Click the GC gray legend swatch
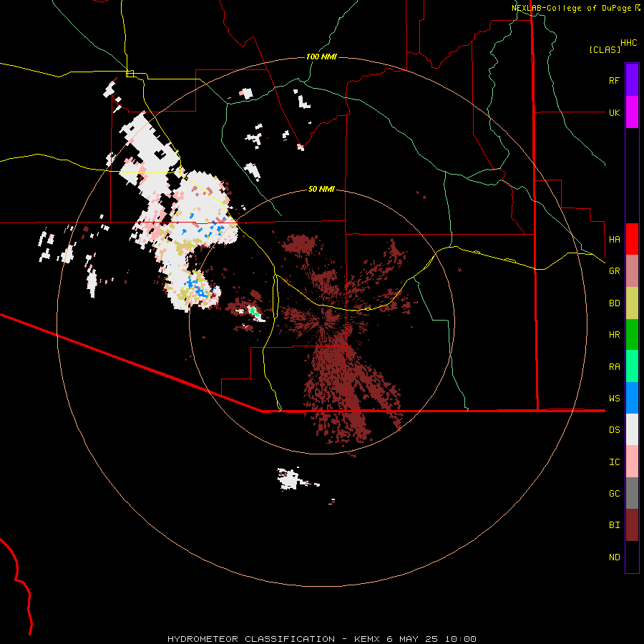This screenshot has height=644, width=644. [x=632, y=493]
